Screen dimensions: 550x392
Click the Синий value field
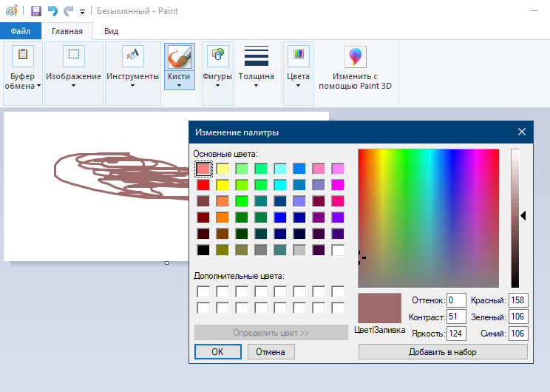pyautogui.click(x=518, y=333)
